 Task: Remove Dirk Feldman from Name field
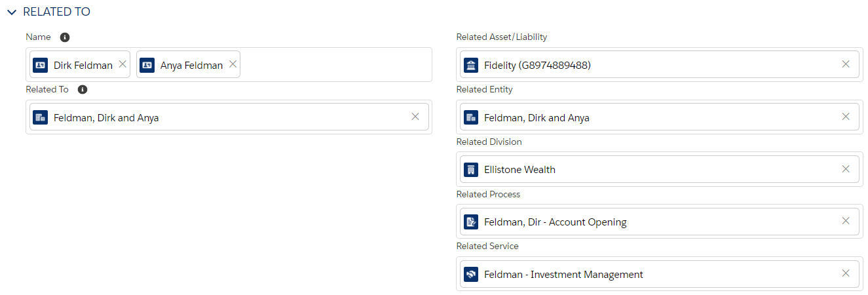pyautogui.click(x=123, y=64)
